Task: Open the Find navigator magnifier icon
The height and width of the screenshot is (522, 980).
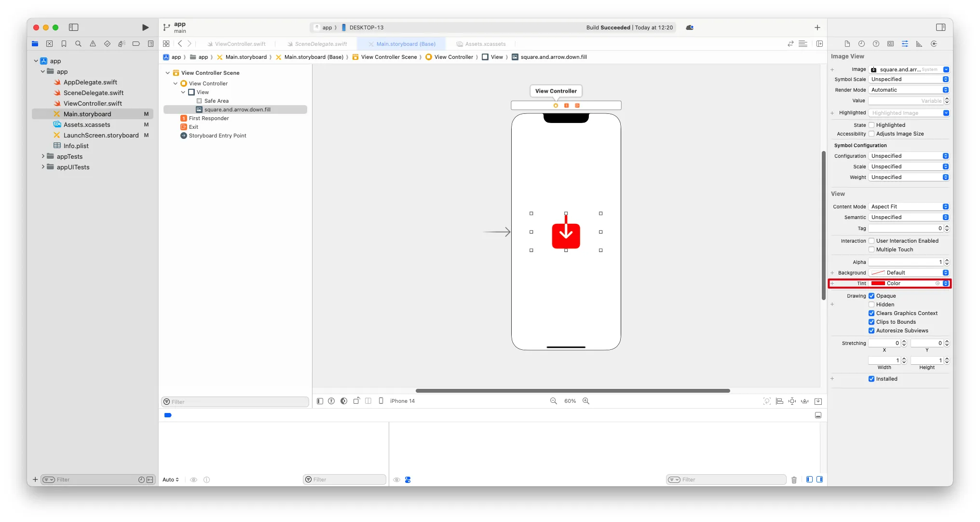Action: point(78,44)
